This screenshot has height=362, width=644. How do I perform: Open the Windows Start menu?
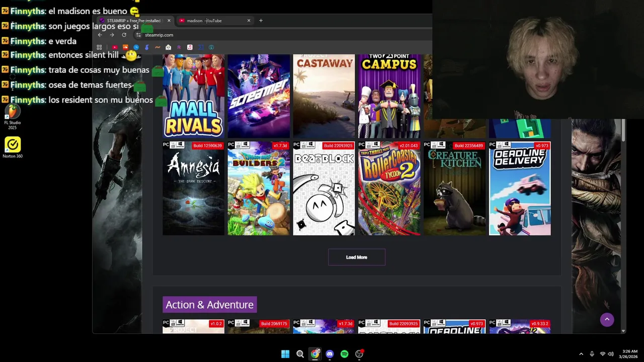[285, 354]
